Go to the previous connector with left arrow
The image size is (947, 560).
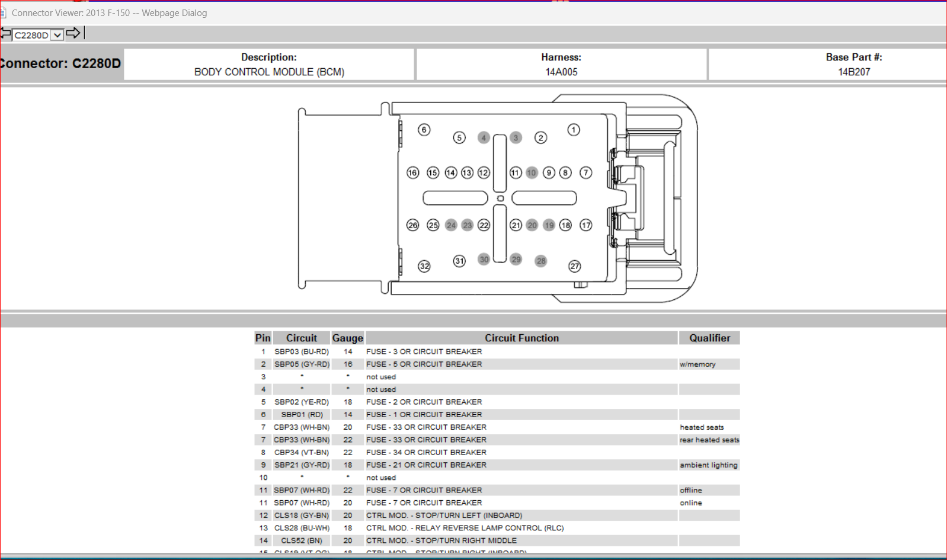coord(5,34)
